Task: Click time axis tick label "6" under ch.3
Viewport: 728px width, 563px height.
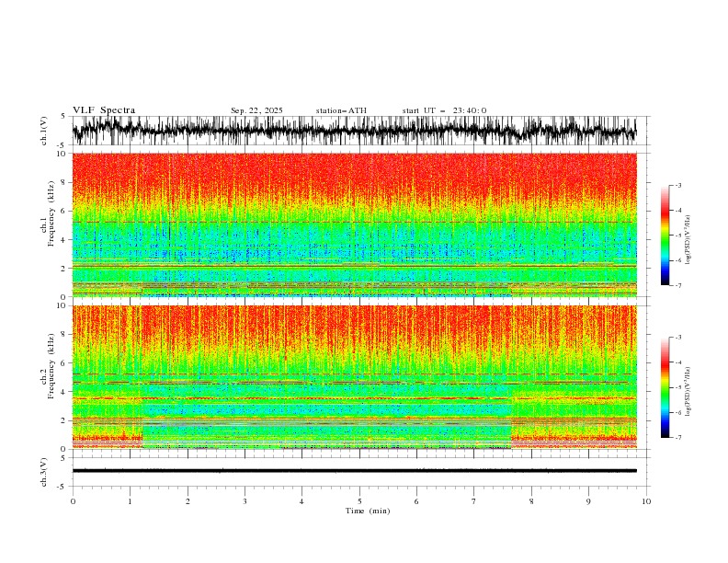Action: click(416, 501)
